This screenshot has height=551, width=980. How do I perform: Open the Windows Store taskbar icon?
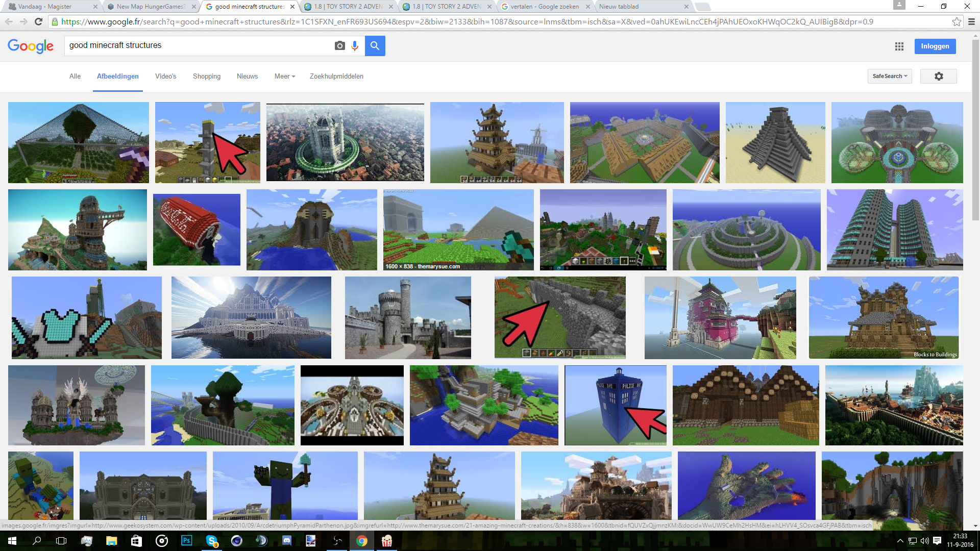(x=136, y=541)
